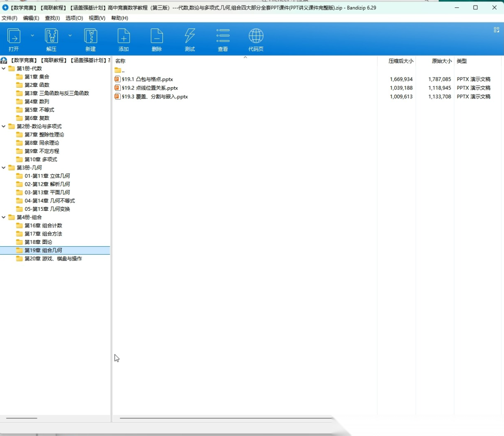Screen dimensions: 504x436
Task: Click the 添加 (Add) file icon
Action: pyautogui.click(x=124, y=37)
